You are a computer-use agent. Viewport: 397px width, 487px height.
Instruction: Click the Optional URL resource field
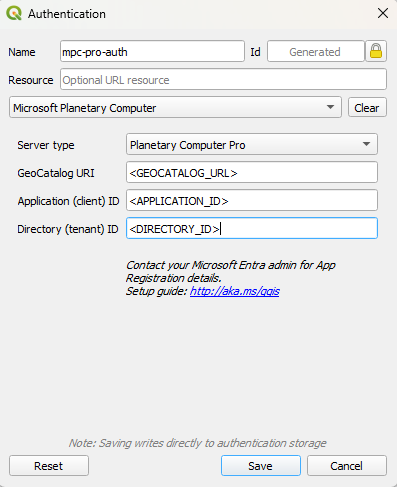pyautogui.click(x=223, y=79)
